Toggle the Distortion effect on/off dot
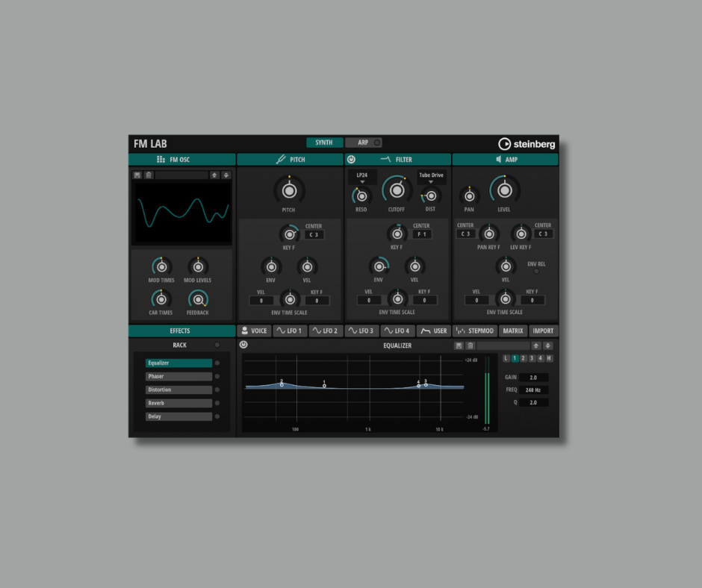The height and width of the screenshot is (588, 702). coord(217,390)
